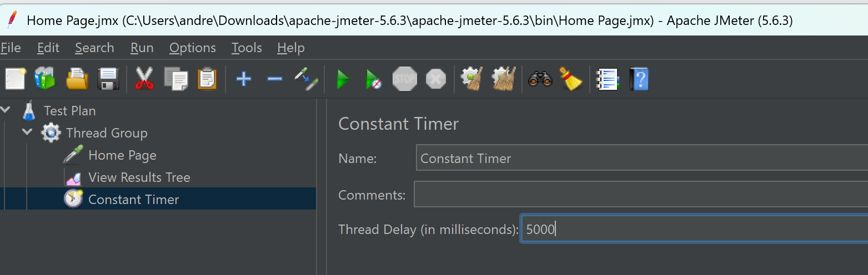Screen dimensions: 868x275
Task: Start the test with green play icon
Action: (343, 79)
